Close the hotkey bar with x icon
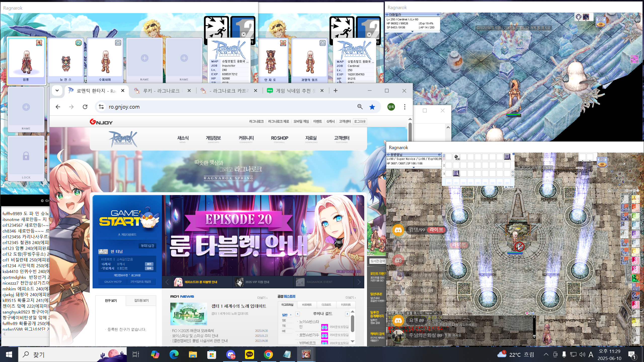The image size is (644, 362). pos(513,154)
